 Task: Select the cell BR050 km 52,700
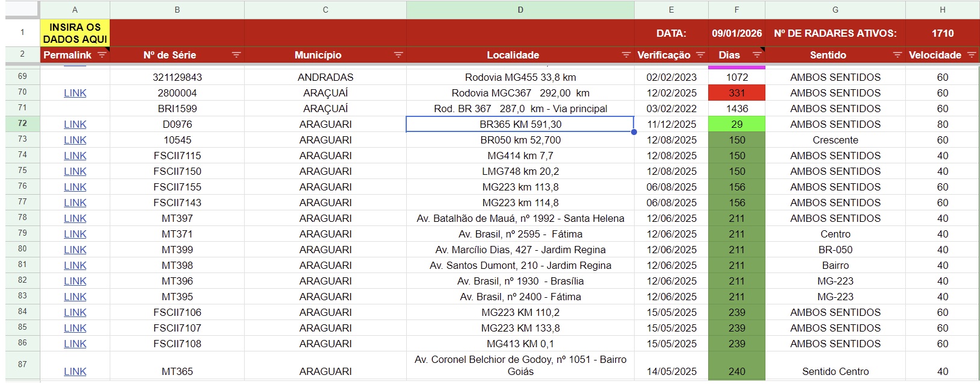point(520,140)
